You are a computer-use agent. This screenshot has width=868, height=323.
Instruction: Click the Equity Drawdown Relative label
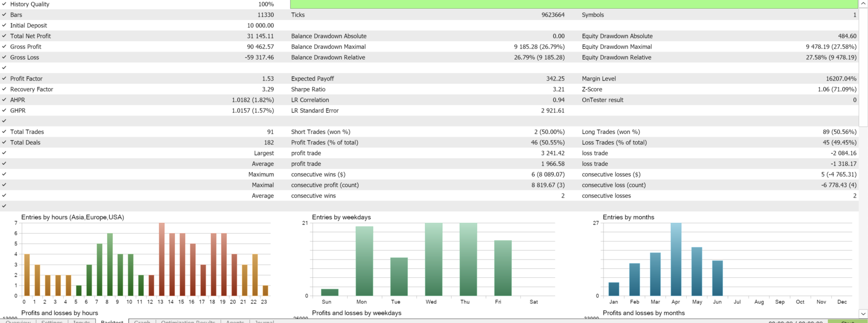coord(617,57)
